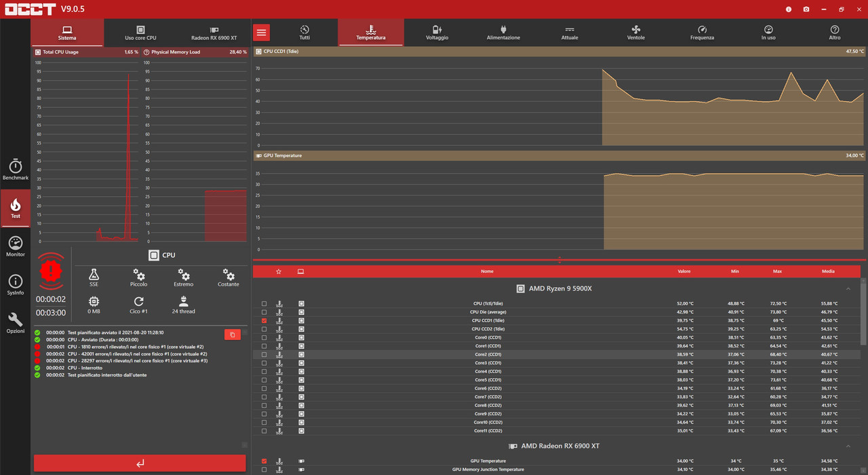Screen dimensions: 868x475
Task: Sort table by Min column
Action: coord(735,271)
